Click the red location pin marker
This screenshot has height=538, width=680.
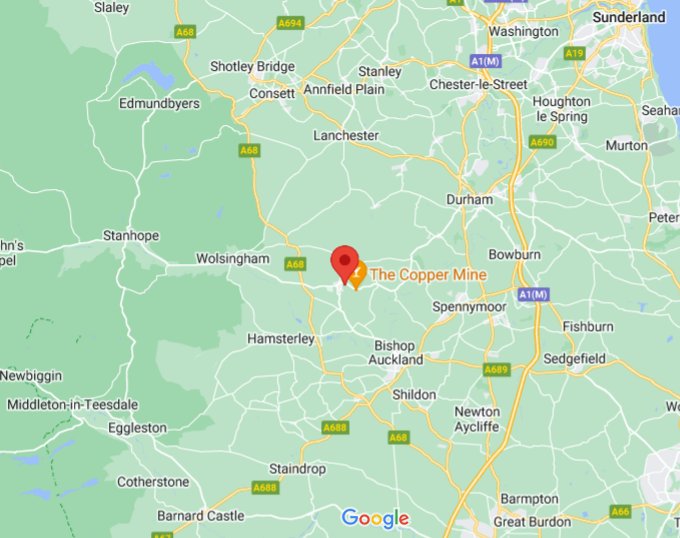345,264
